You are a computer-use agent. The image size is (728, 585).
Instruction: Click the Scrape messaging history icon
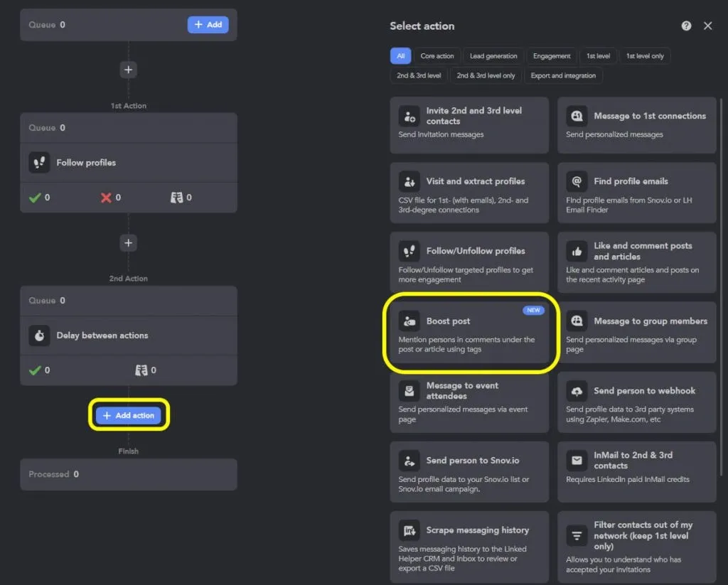tap(409, 530)
